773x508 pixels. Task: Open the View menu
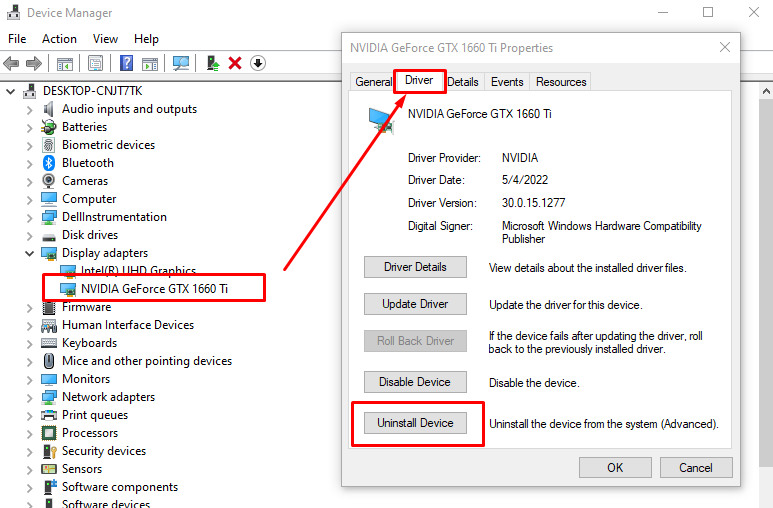coord(105,39)
